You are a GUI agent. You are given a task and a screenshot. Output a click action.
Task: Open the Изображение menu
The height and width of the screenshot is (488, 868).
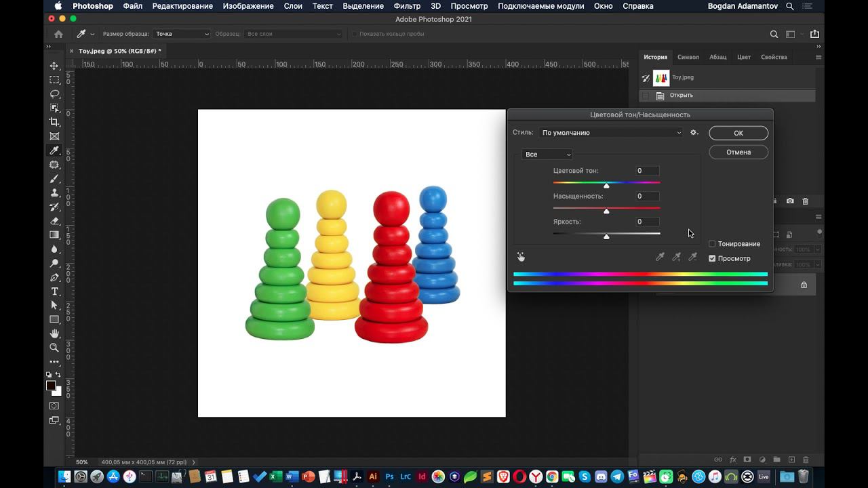[248, 6]
